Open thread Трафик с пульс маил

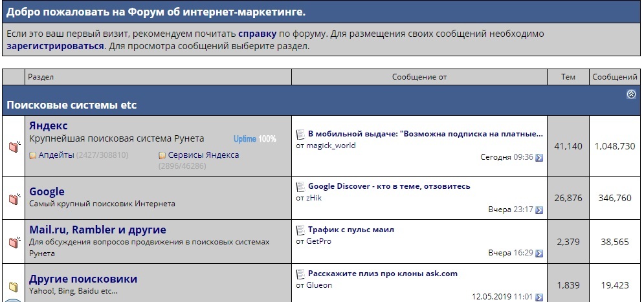351,230
